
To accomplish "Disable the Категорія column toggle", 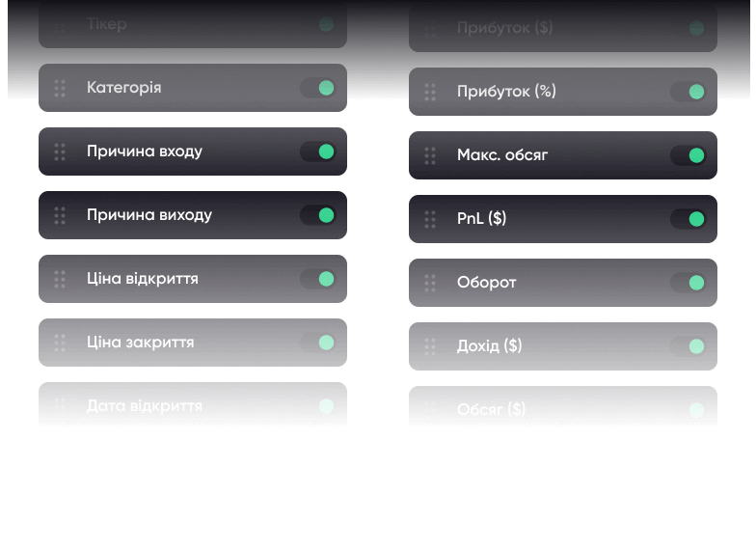I will [x=317, y=88].
